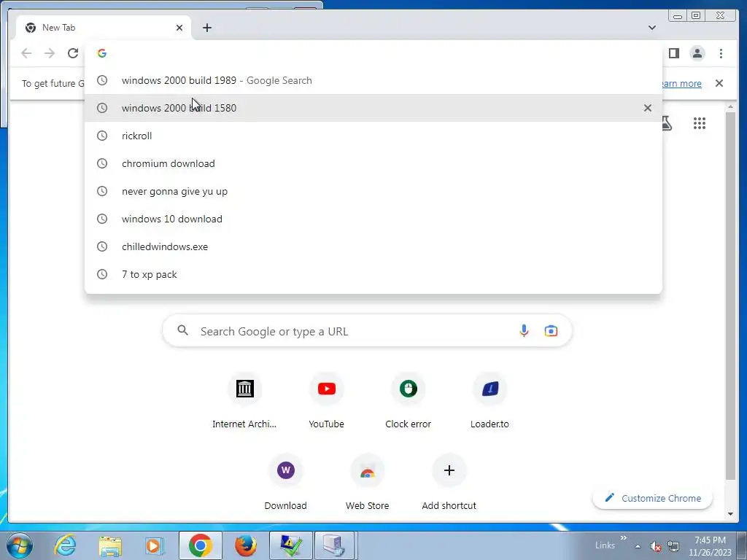Open the Search Labs flask icon
The width and height of the screenshot is (747, 560).
[x=667, y=123]
